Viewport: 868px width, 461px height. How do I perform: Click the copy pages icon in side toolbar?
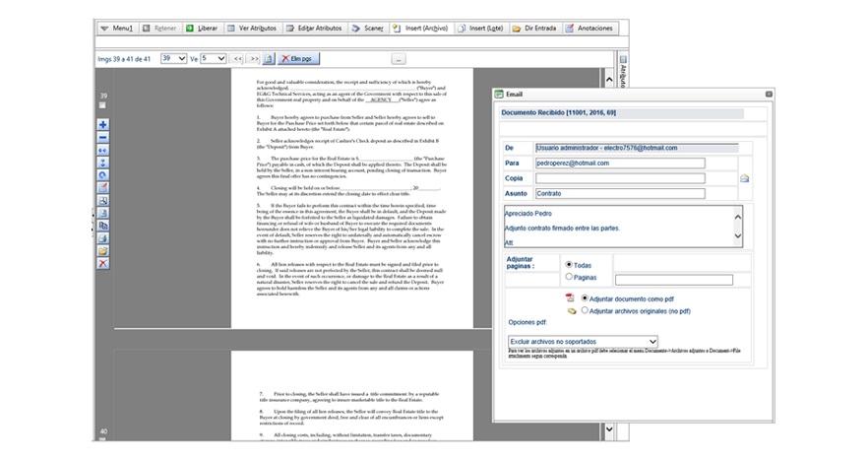tap(103, 226)
